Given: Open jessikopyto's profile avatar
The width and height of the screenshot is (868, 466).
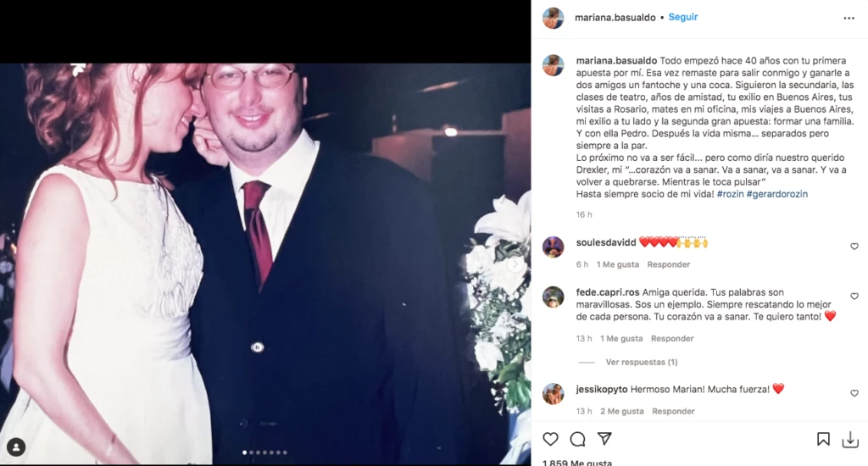Looking at the screenshot, I should pyautogui.click(x=553, y=394).
